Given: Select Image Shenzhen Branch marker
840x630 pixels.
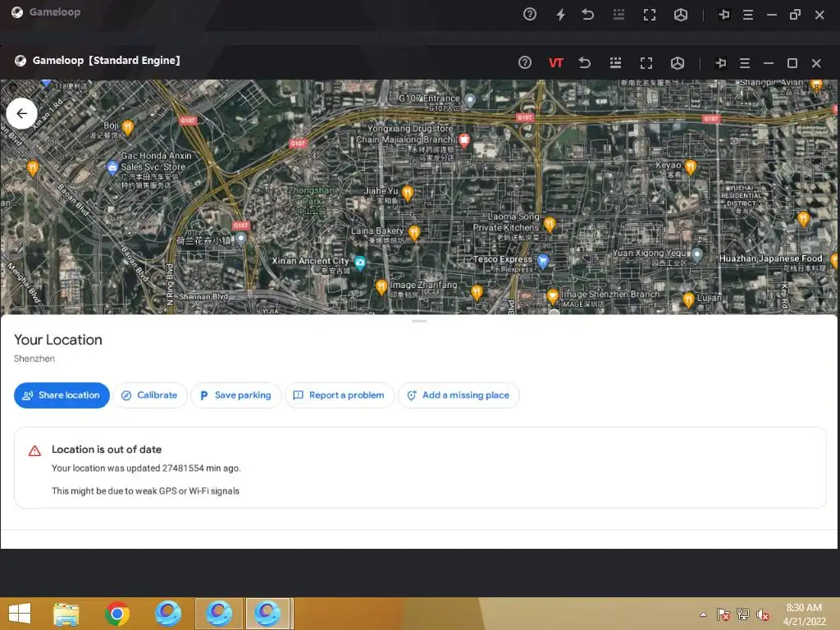Looking at the screenshot, I should point(553,296).
